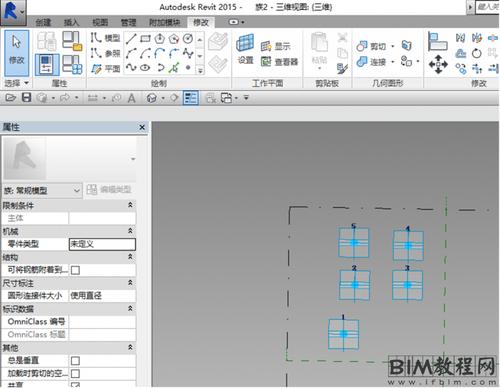500x388 pixels.
Task: Toggle 可将钢筋附着到 checkbox
Action: [x=75, y=270]
